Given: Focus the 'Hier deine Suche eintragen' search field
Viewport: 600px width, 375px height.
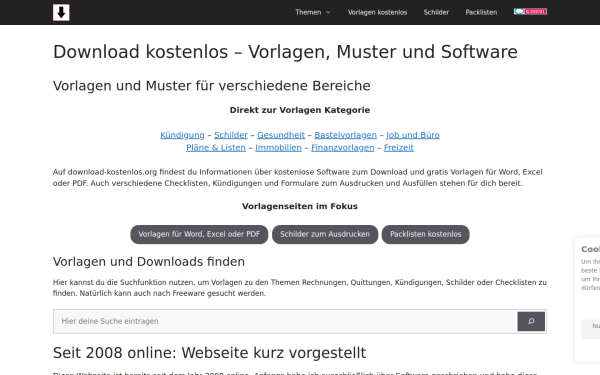Looking at the screenshot, I should point(285,321).
